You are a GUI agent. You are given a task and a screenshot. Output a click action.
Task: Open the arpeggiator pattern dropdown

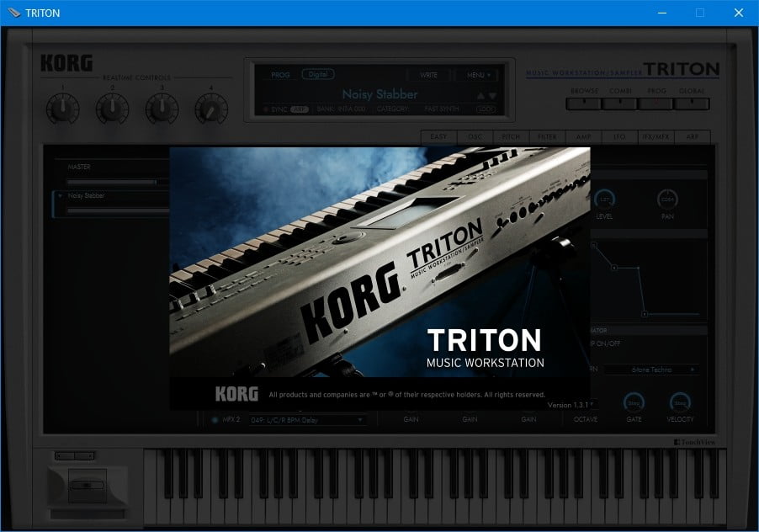click(x=651, y=370)
